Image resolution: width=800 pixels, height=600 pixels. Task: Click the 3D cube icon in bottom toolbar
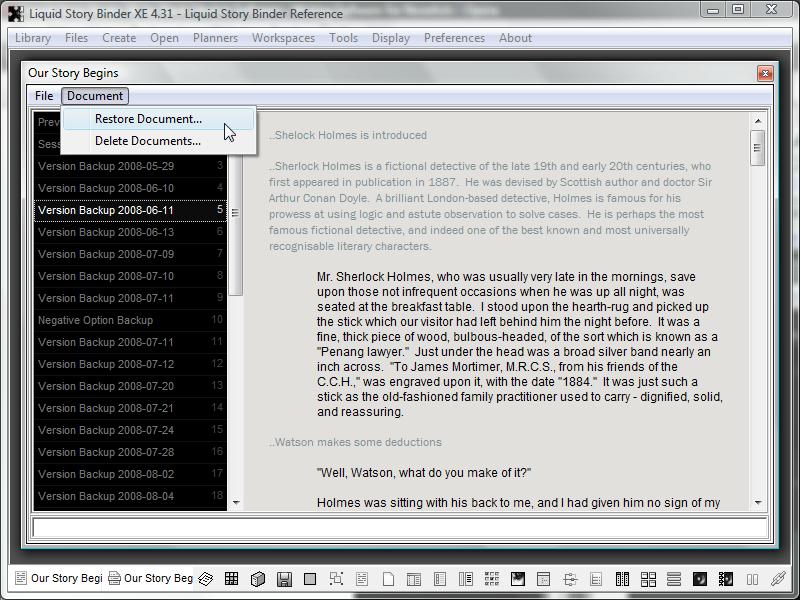pos(258,579)
